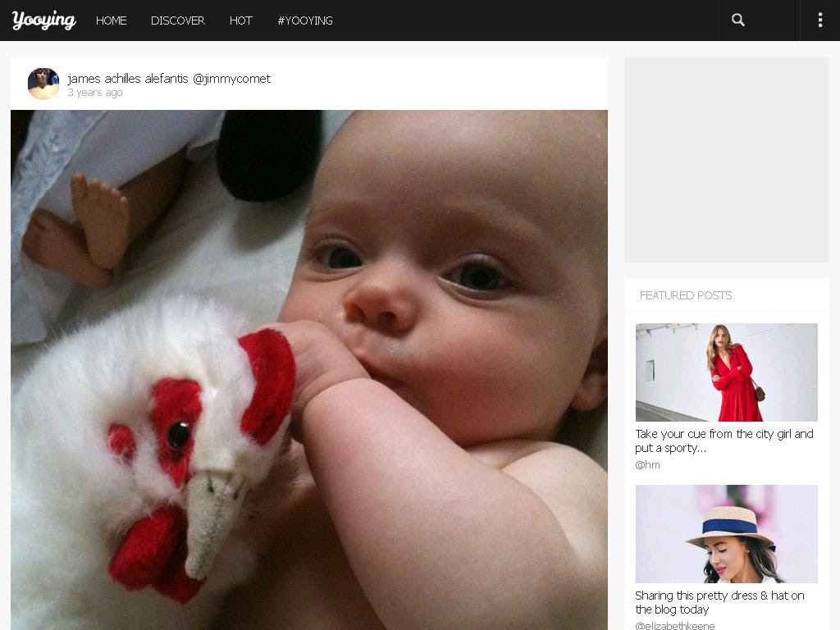Open the DISCOVER menu item
This screenshot has height=630, width=840.
(x=178, y=21)
